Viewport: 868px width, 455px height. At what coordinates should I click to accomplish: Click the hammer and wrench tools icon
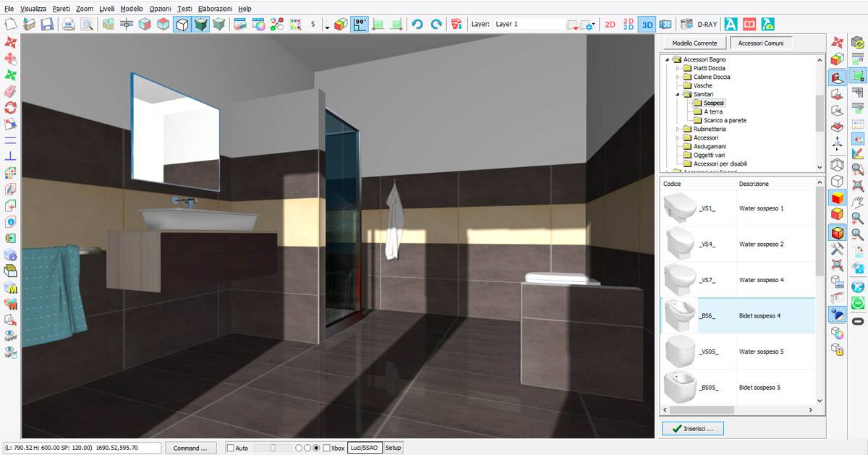[x=838, y=247]
